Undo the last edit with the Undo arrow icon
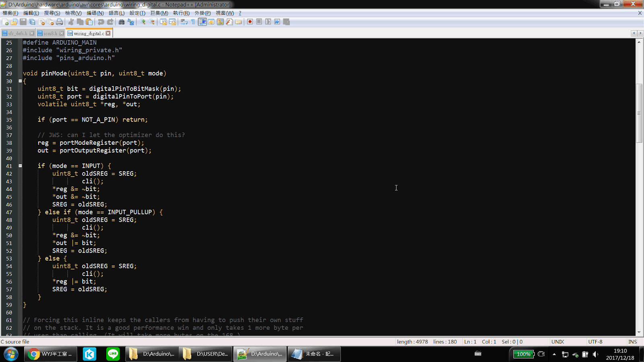The width and height of the screenshot is (644, 362). pos(101,22)
